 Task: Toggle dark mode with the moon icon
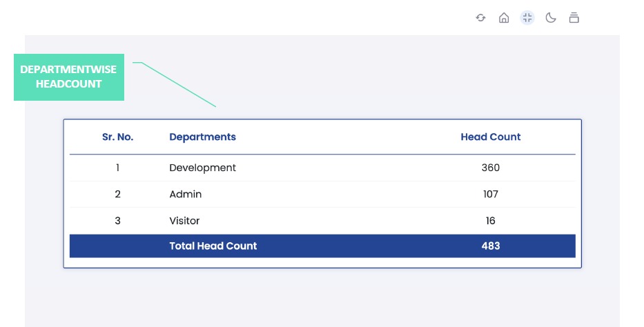point(551,18)
